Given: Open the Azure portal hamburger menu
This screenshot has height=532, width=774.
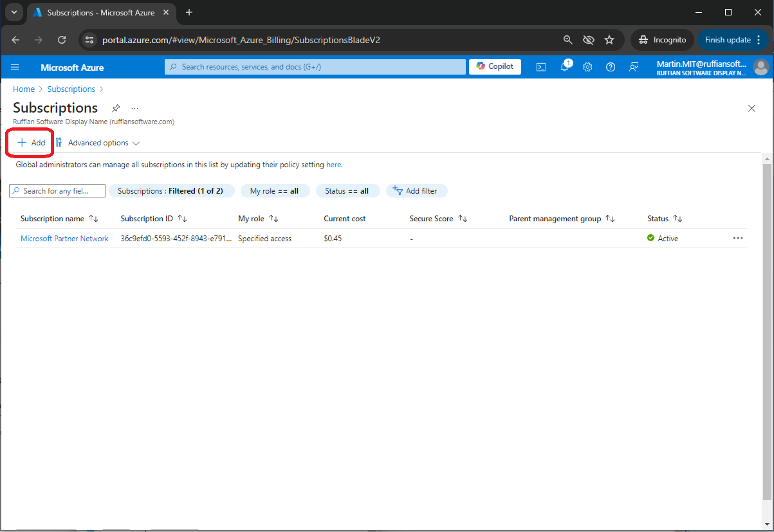Looking at the screenshot, I should pyautogui.click(x=15, y=67).
